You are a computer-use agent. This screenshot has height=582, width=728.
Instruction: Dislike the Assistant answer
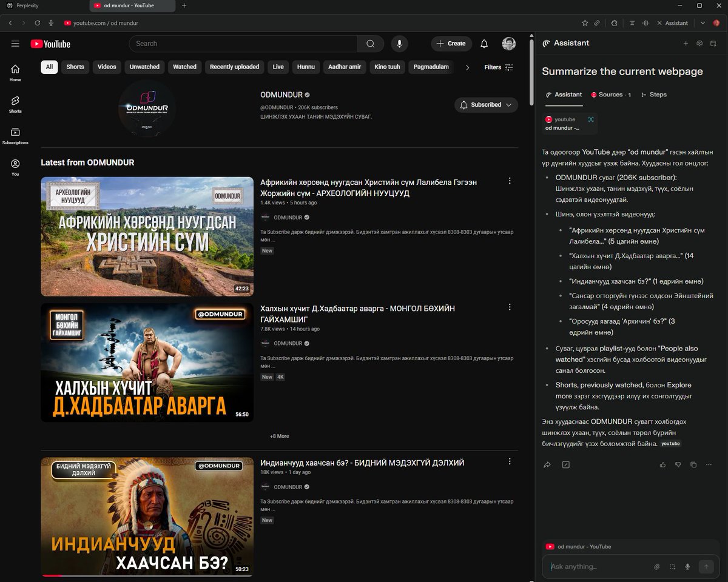(678, 465)
